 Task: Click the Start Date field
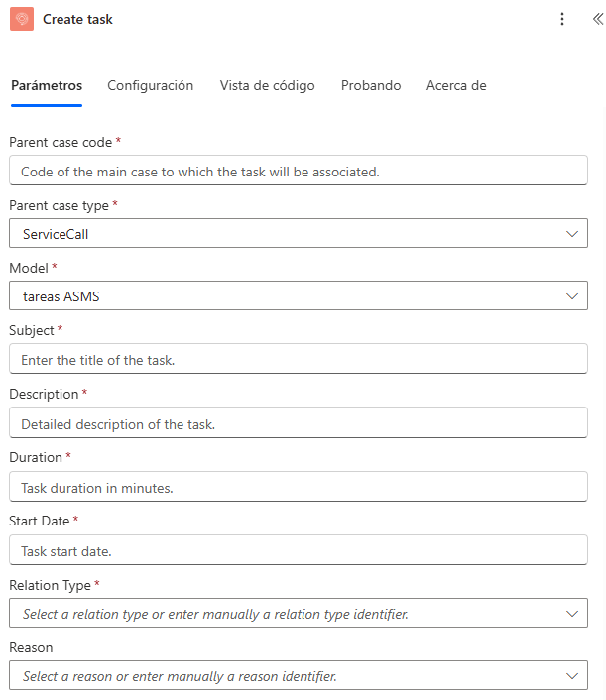click(298, 550)
